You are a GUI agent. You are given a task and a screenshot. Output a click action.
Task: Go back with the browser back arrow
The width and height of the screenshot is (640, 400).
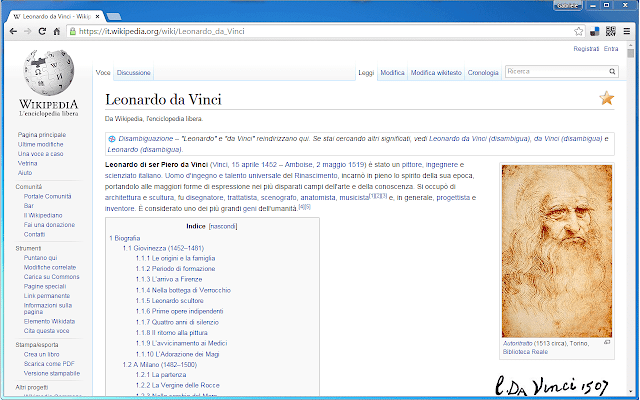[13, 31]
